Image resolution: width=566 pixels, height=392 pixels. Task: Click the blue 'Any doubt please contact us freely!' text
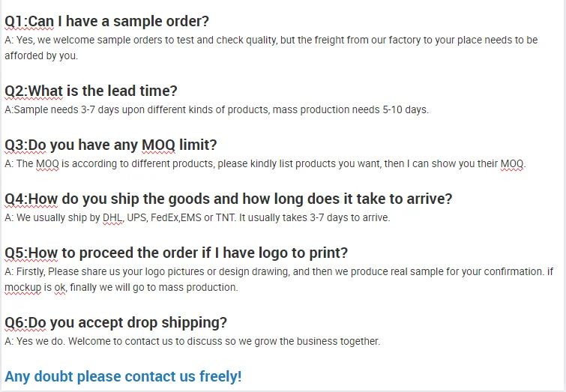pyautogui.click(x=123, y=376)
